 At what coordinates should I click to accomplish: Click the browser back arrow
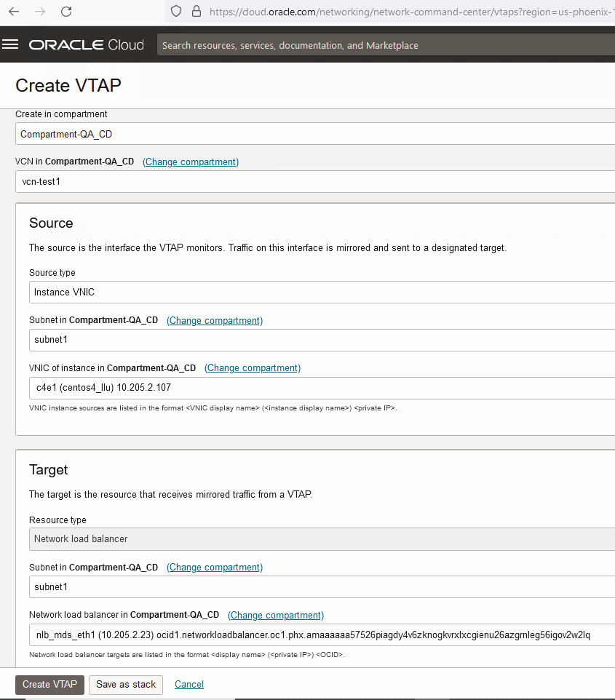point(14,12)
